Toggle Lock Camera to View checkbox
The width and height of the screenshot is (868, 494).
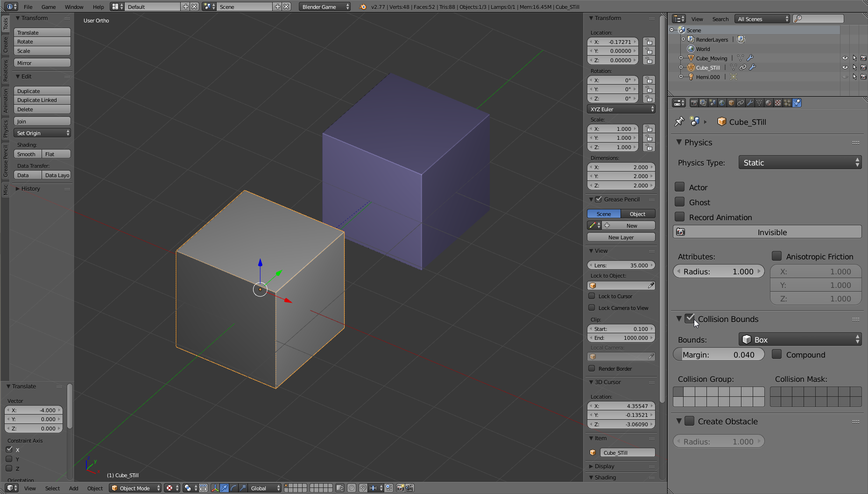[592, 308]
